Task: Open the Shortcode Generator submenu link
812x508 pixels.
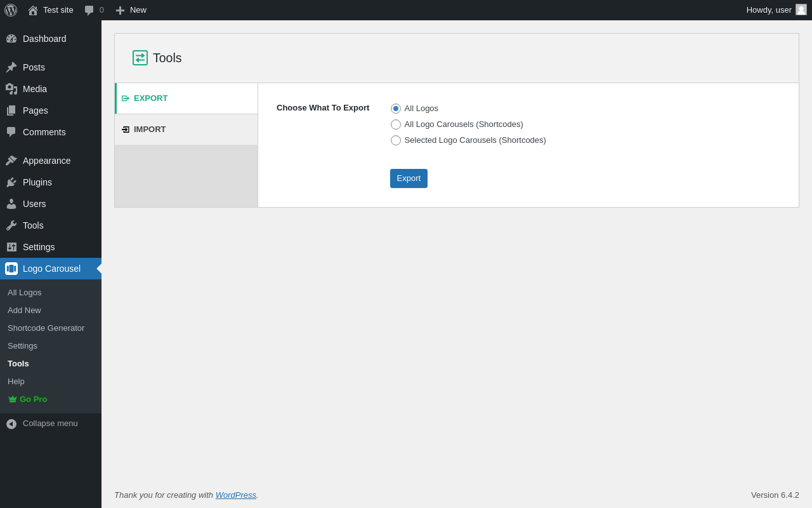Action: pos(46,328)
